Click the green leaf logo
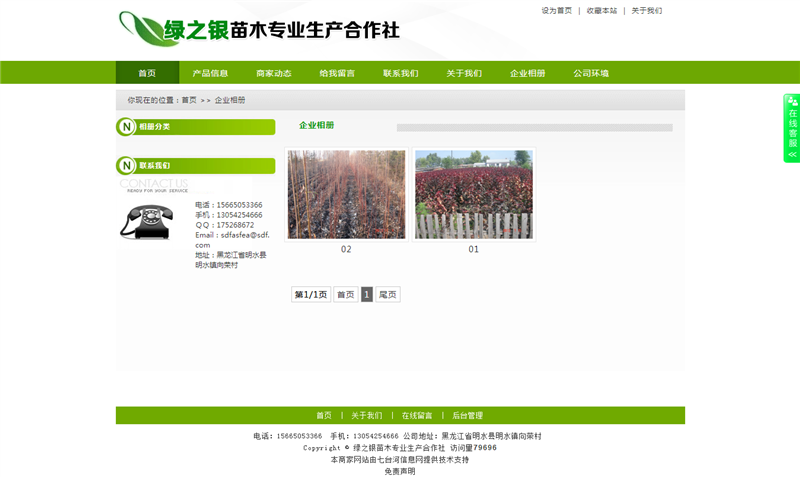800x477 pixels. click(x=148, y=29)
